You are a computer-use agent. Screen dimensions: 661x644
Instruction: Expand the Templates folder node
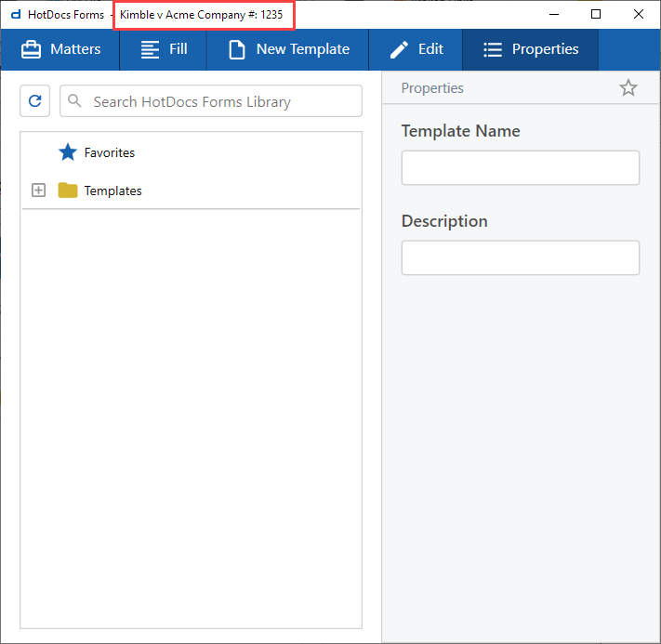[x=38, y=191]
